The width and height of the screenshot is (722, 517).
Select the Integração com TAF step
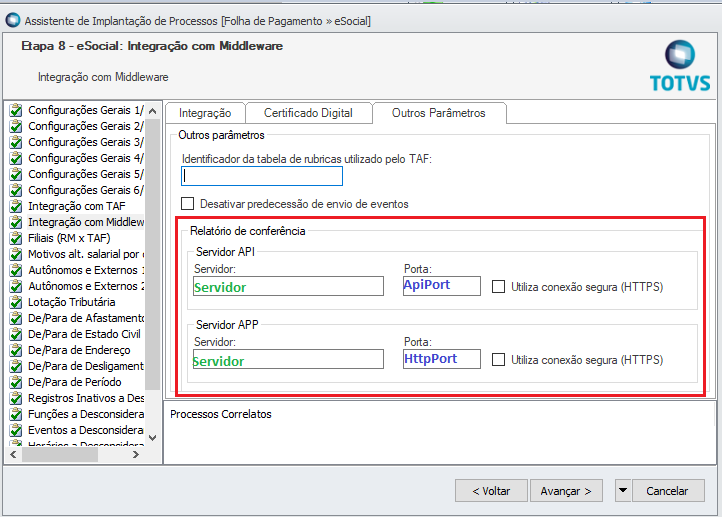[x=76, y=206]
